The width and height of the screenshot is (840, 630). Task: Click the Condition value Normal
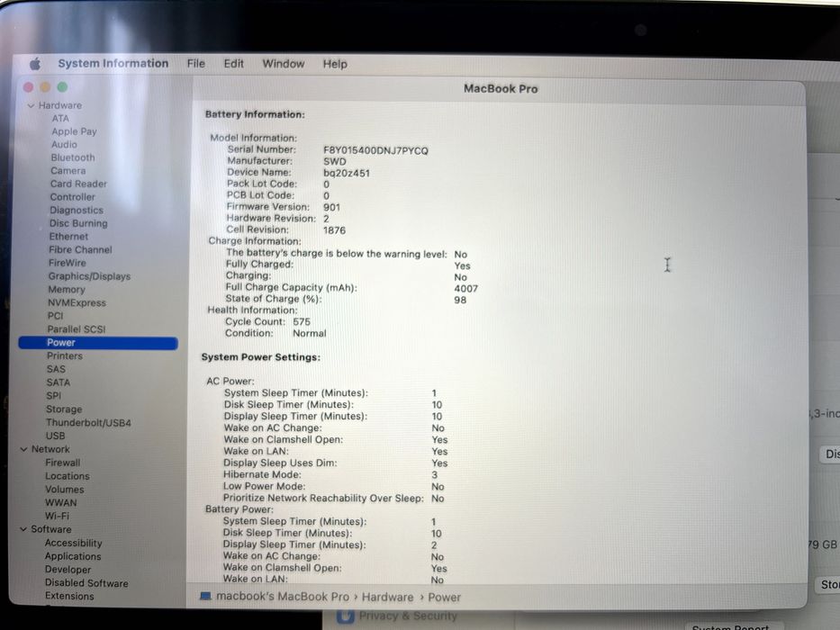tap(310, 333)
